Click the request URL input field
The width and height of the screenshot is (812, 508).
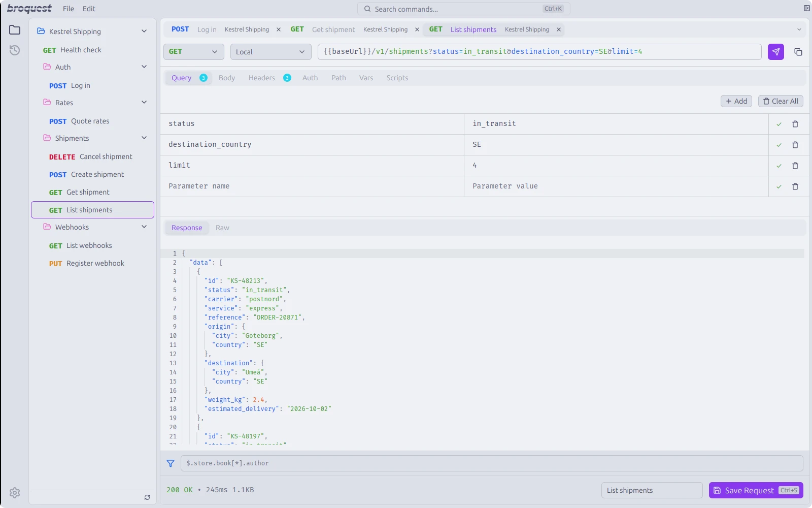[x=539, y=52]
